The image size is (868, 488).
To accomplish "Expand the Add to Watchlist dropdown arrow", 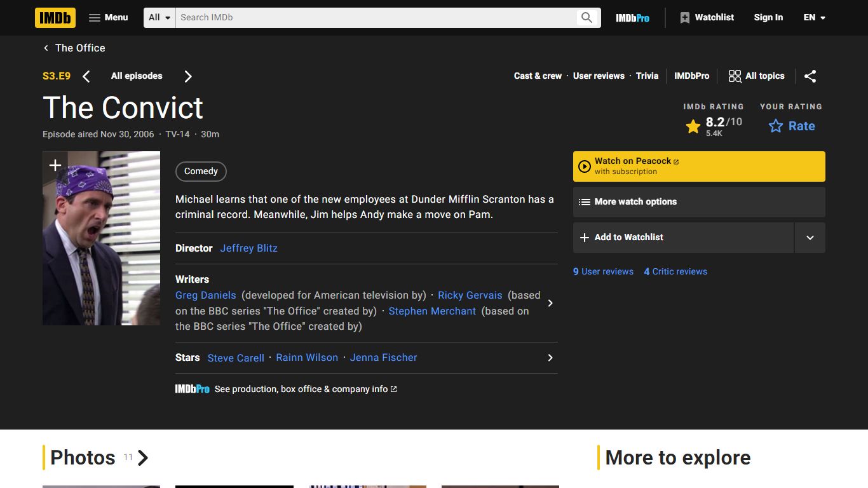I will pos(810,238).
